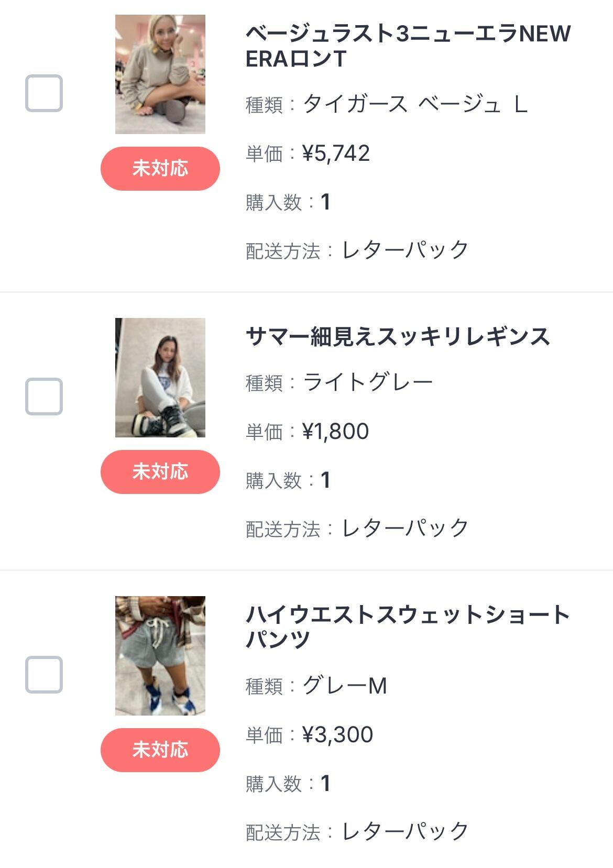Open the ベージュラスト3ニューエラNEW ERAロンT title
613x868 pixels.
[408, 46]
